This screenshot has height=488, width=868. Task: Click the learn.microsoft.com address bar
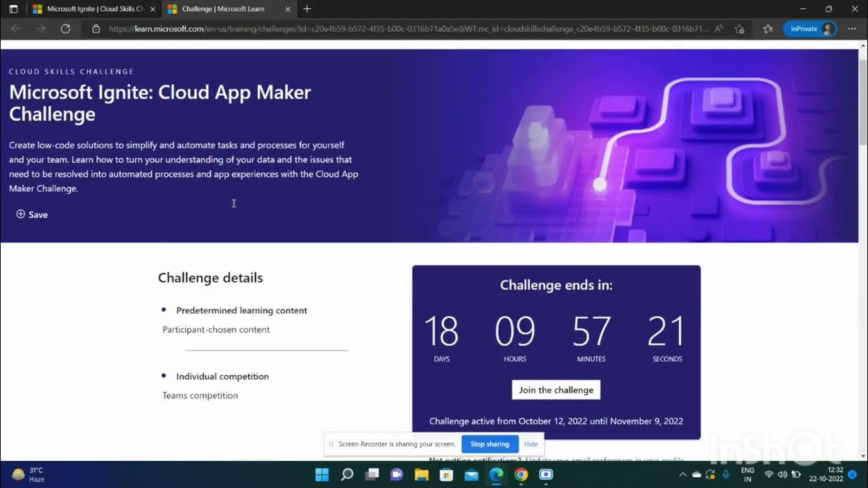[x=408, y=28]
